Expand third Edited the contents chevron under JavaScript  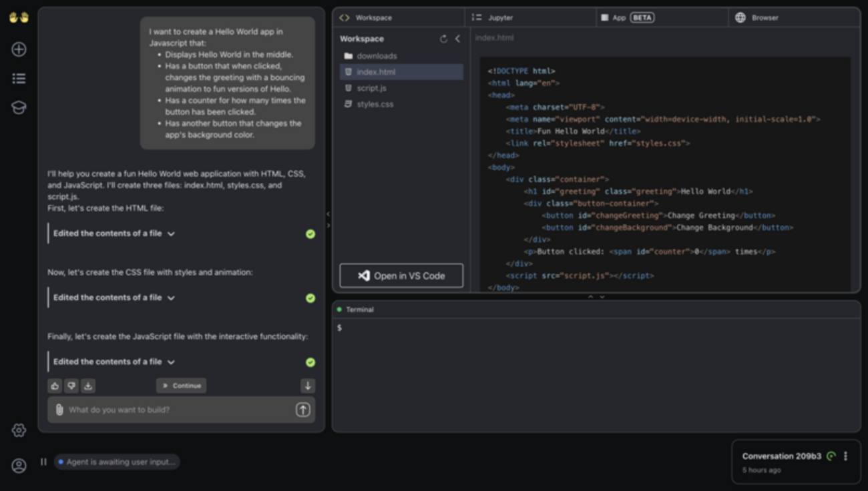tap(171, 362)
